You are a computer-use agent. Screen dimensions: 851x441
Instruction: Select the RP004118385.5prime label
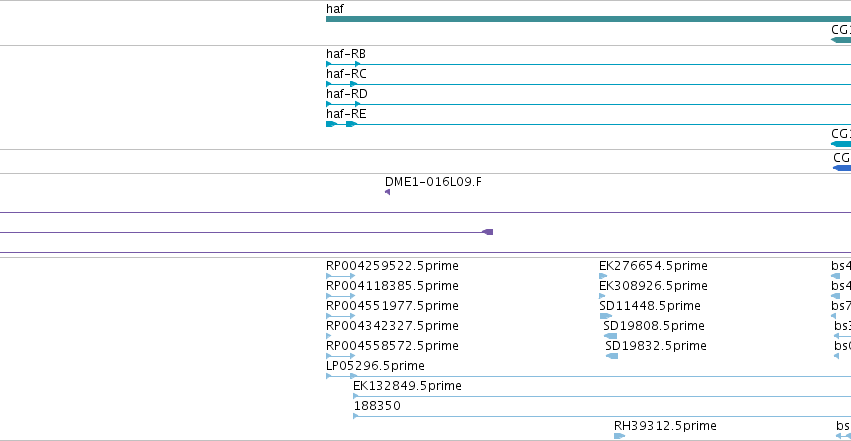[392, 285]
